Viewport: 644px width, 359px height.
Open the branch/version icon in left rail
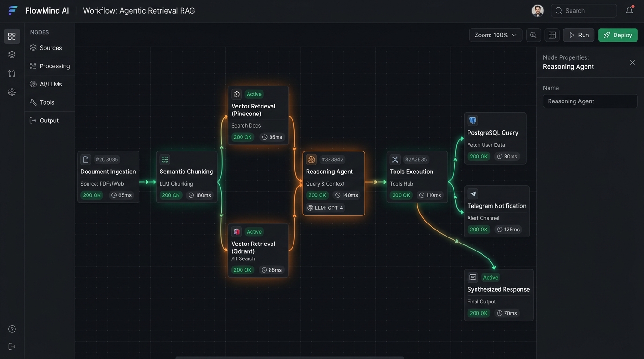(x=12, y=73)
